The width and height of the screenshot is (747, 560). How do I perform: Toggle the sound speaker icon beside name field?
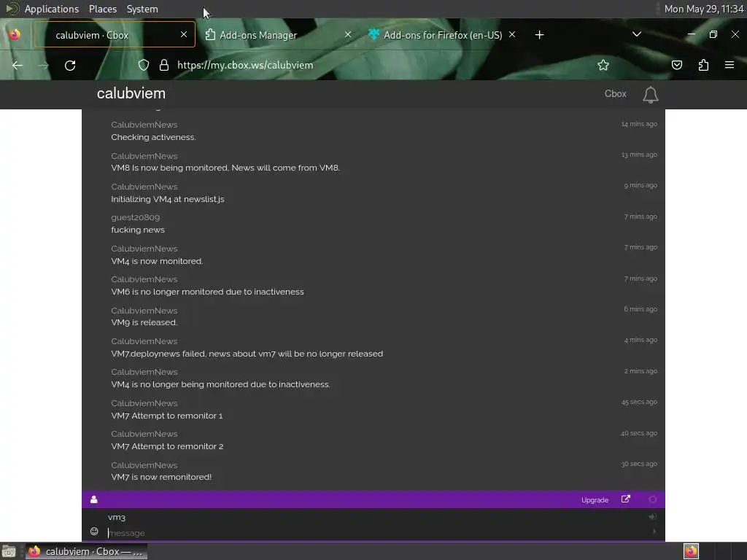(653, 517)
